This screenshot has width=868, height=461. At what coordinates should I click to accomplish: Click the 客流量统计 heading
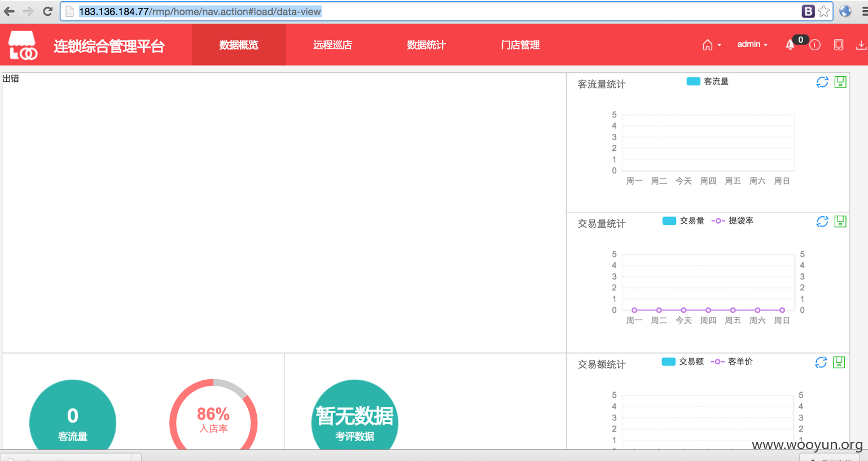[x=602, y=84]
